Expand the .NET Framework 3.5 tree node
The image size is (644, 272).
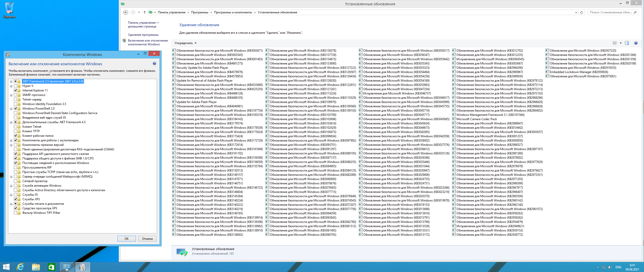pos(11,82)
